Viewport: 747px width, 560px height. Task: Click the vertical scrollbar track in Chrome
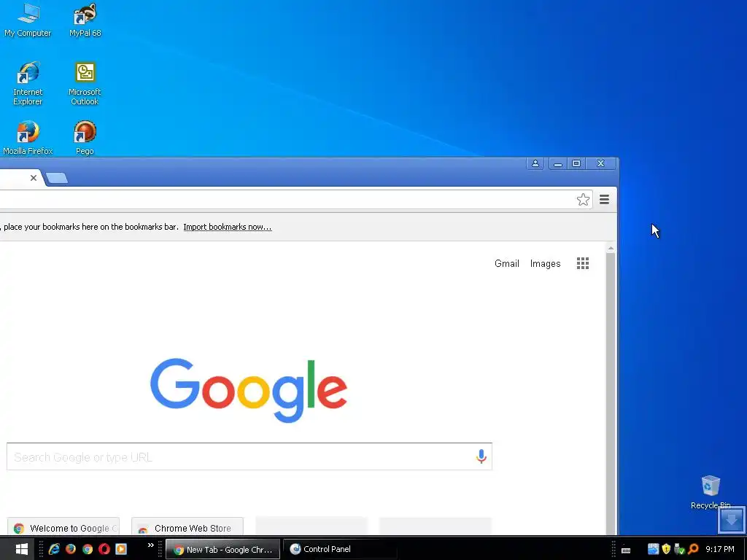point(611,393)
